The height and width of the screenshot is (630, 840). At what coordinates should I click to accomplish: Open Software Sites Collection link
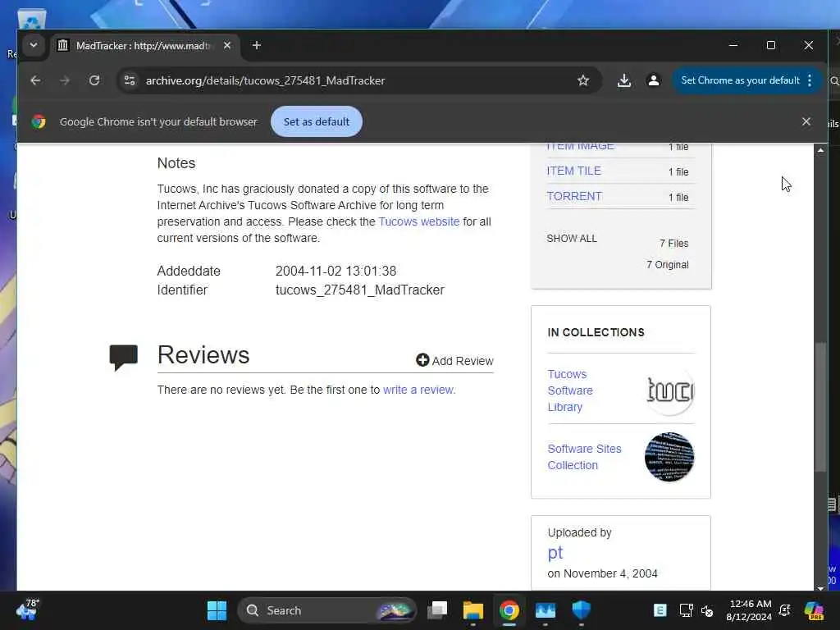[x=584, y=457]
